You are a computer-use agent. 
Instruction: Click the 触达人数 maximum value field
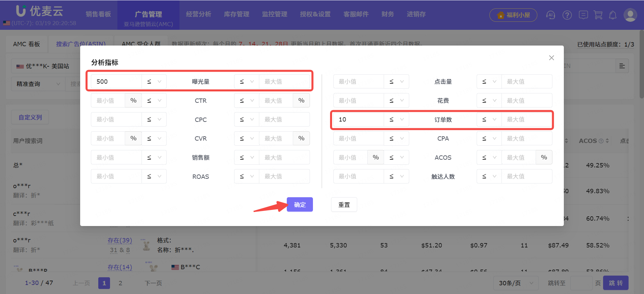pyautogui.click(x=527, y=176)
